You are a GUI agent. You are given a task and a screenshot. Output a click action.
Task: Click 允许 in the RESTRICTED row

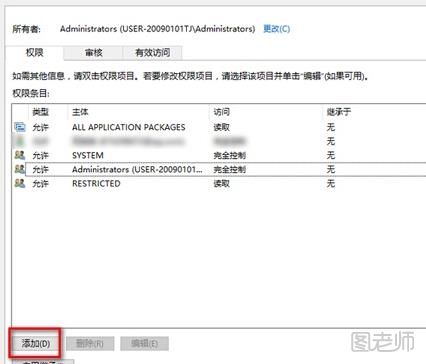pos(40,183)
